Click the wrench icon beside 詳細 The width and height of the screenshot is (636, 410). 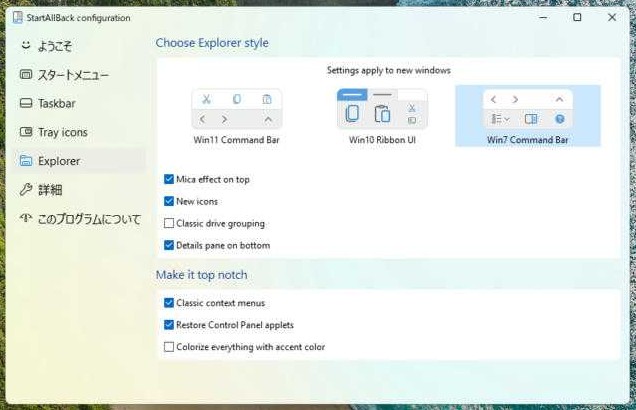click(x=26, y=189)
